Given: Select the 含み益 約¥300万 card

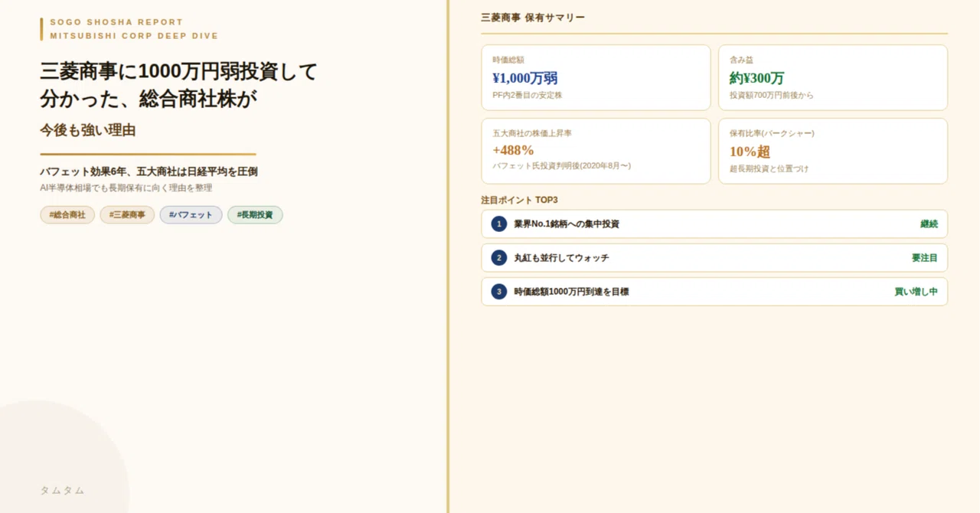Looking at the screenshot, I should click(x=833, y=77).
